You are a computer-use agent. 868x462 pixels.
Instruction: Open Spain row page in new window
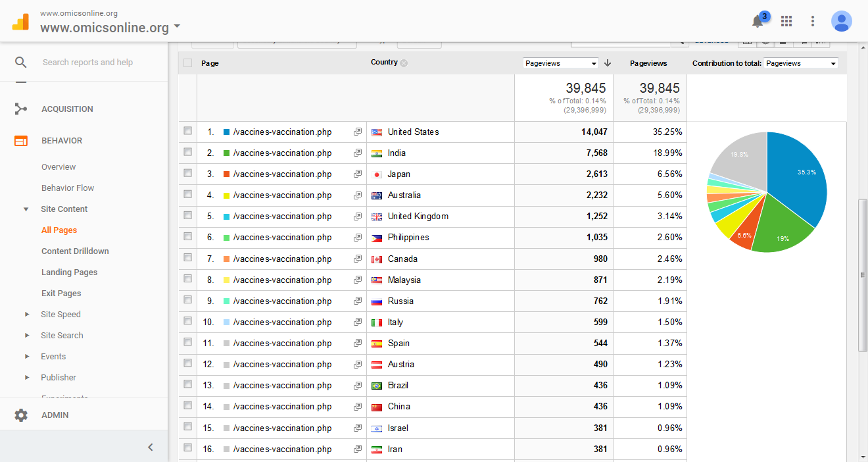click(x=357, y=343)
